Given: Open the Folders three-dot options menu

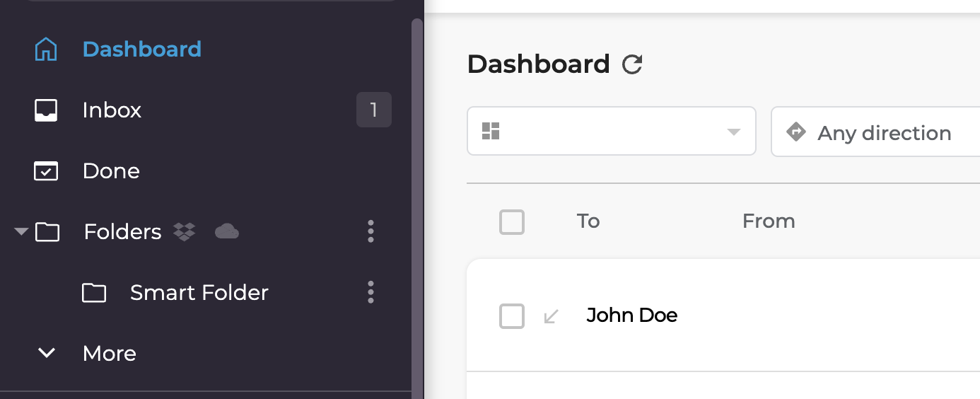Looking at the screenshot, I should tap(371, 231).
